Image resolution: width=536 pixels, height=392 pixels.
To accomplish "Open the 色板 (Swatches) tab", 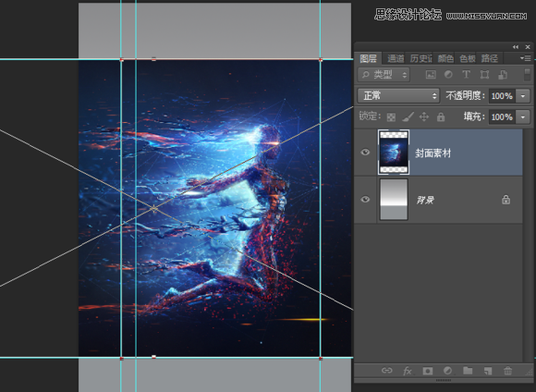I will [x=468, y=58].
